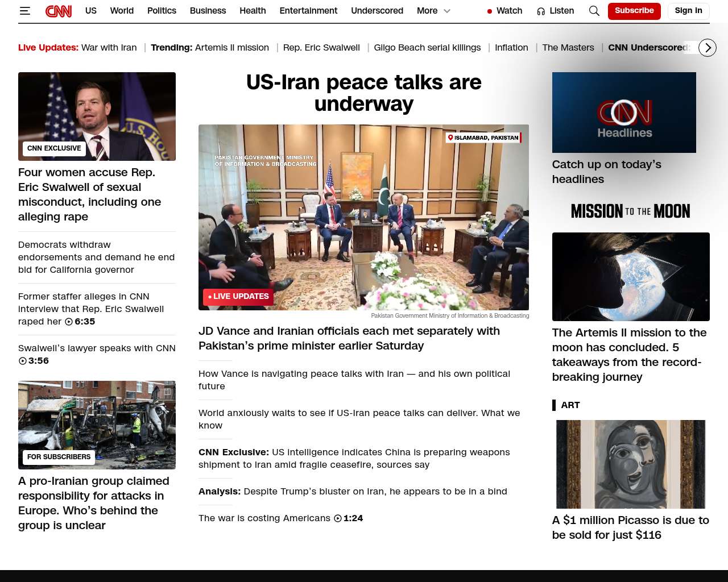The image size is (728, 582).
Task: Open the CNN Headlines video thumbnail
Action: coord(623,113)
